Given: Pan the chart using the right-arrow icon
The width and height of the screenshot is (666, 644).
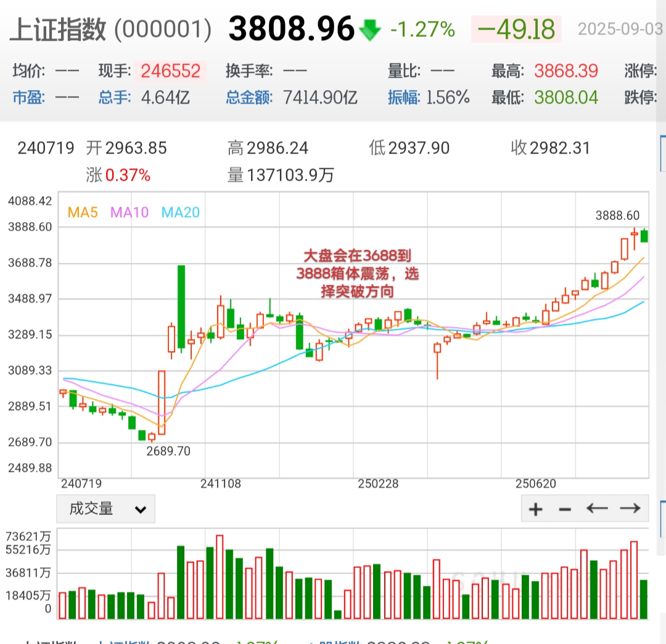Looking at the screenshot, I should point(630,508).
